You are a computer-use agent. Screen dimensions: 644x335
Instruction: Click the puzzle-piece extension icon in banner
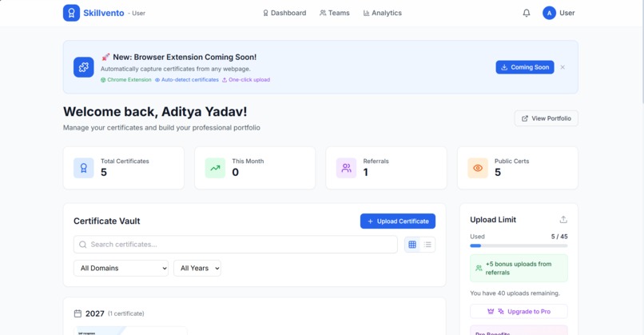(x=84, y=67)
